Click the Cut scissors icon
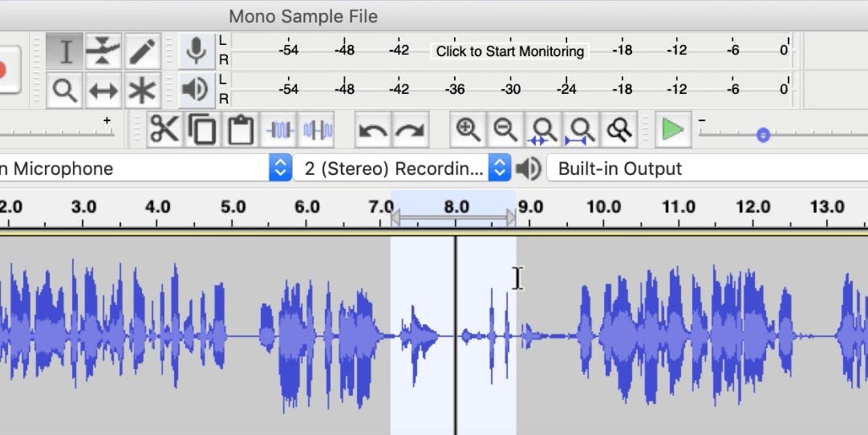 pos(164,129)
